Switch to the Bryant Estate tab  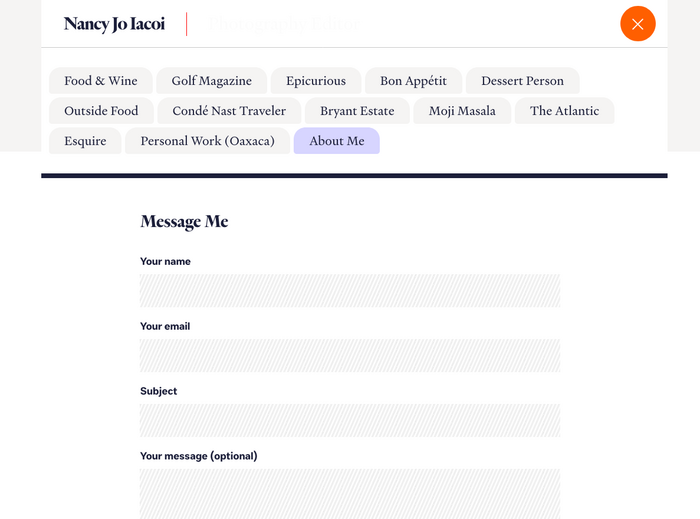click(357, 111)
